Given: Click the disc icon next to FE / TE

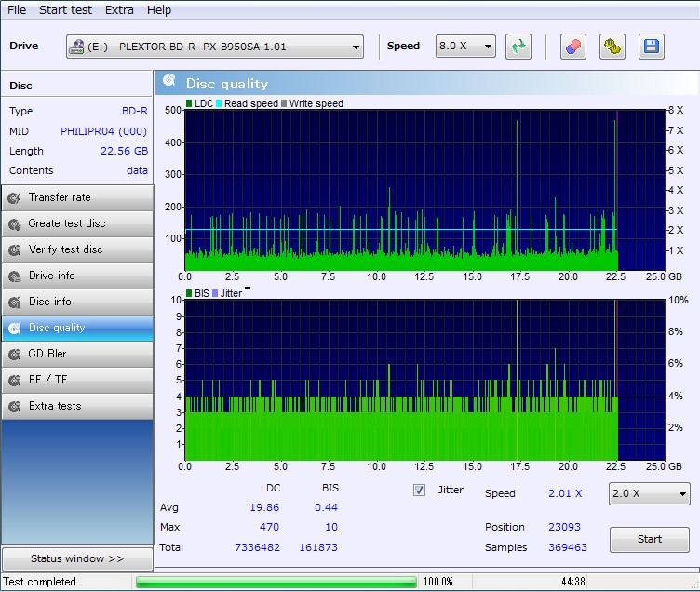Looking at the screenshot, I should 14,380.
